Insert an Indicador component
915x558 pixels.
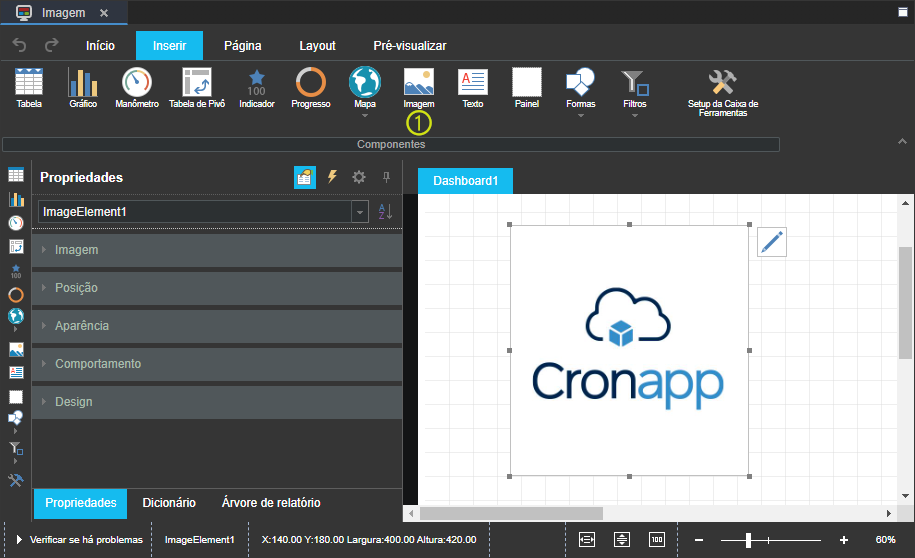click(x=257, y=88)
